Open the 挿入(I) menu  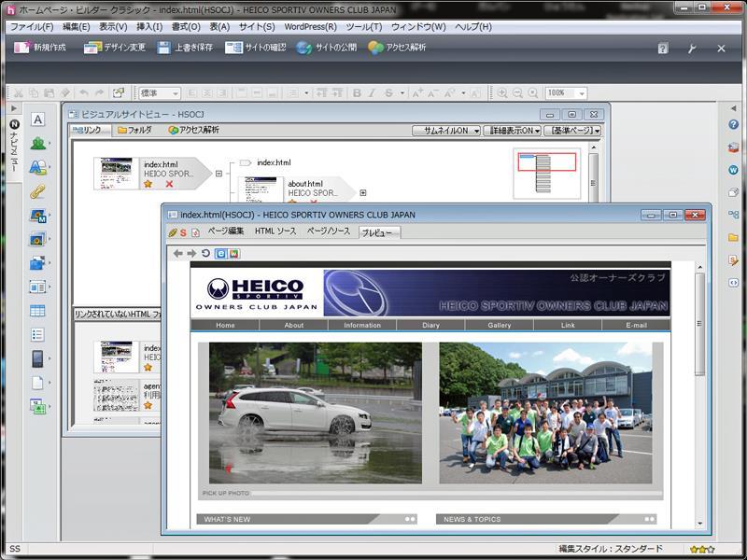point(149,27)
